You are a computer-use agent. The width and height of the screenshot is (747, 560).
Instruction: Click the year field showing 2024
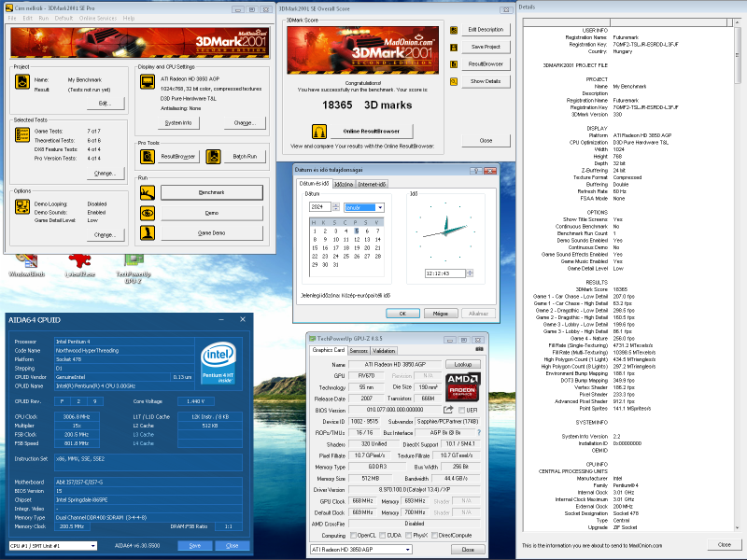(x=320, y=206)
